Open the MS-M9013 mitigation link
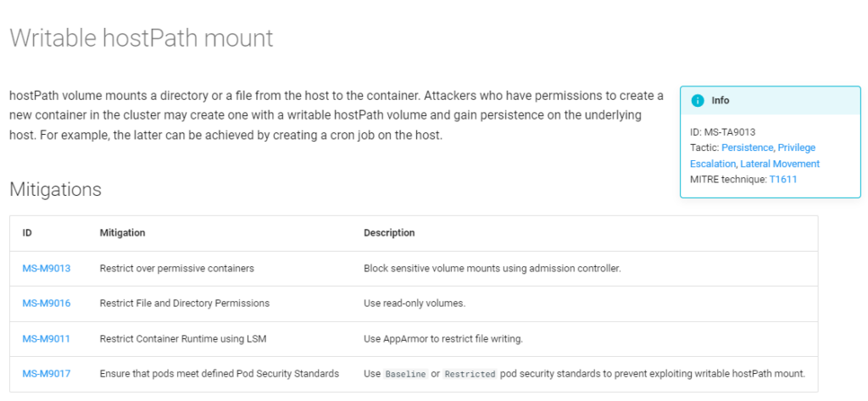 [46, 269]
